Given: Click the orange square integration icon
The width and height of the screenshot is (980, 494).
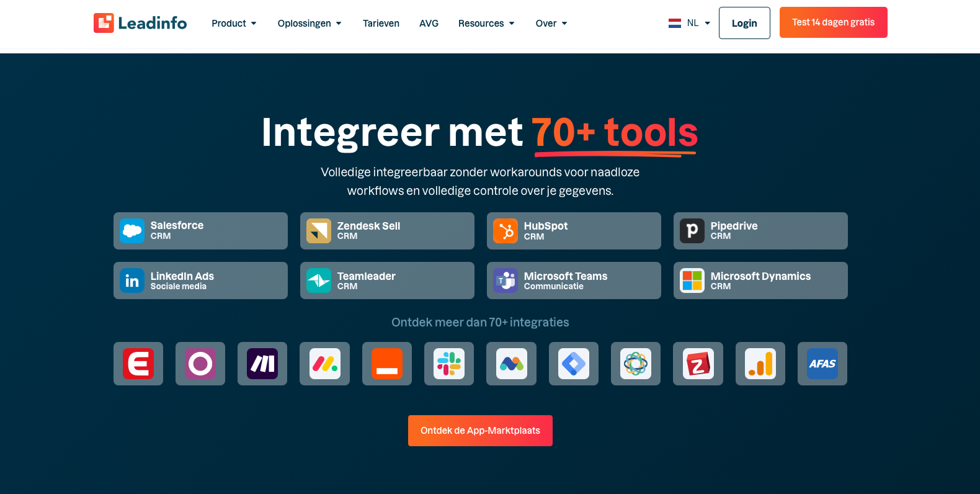Looking at the screenshot, I should (x=387, y=364).
